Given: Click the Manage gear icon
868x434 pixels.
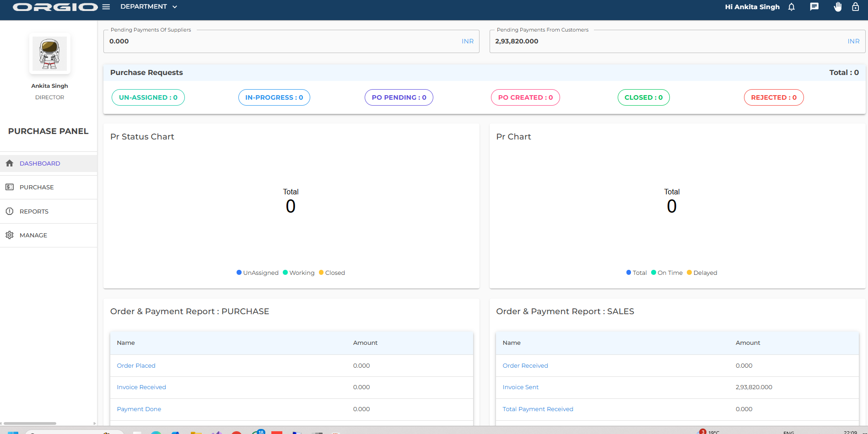Looking at the screenshot, I should coord(10,235).
